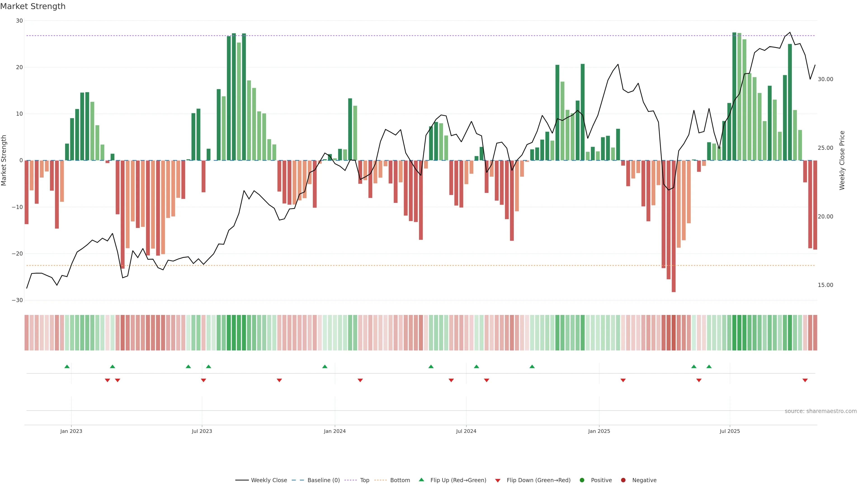Click the first green flip-up triangle marker
The height and width of the screenshot is (488, 868).
[67, 366]
